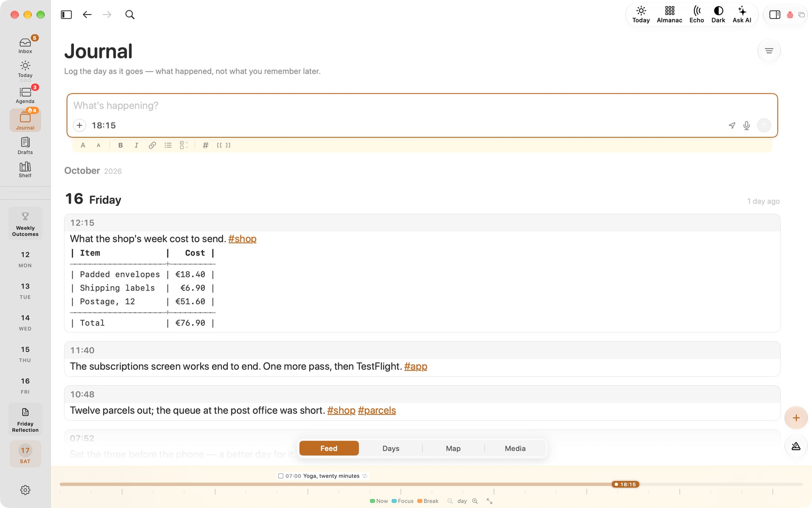The image size is (812, 508).
Task: Insert a hashtag with the # button
Action: [205, 145]
